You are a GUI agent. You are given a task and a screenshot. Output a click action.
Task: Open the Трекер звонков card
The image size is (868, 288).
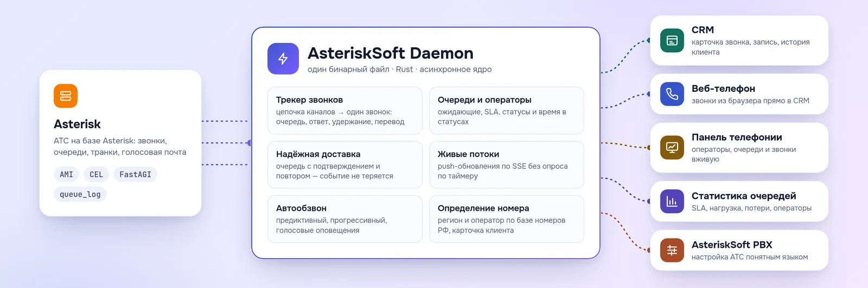(x=345, y=110)
